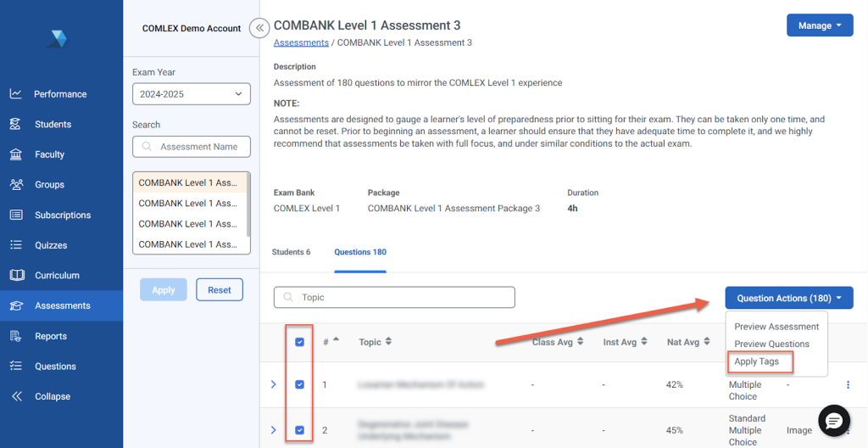Open the Manage dropdown button
Screen dimensions: 868x448
[820, 25]
